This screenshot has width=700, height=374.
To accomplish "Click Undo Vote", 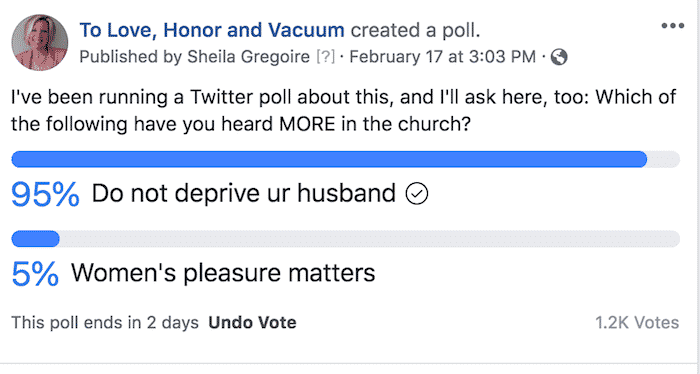I will tap(252, 322).
